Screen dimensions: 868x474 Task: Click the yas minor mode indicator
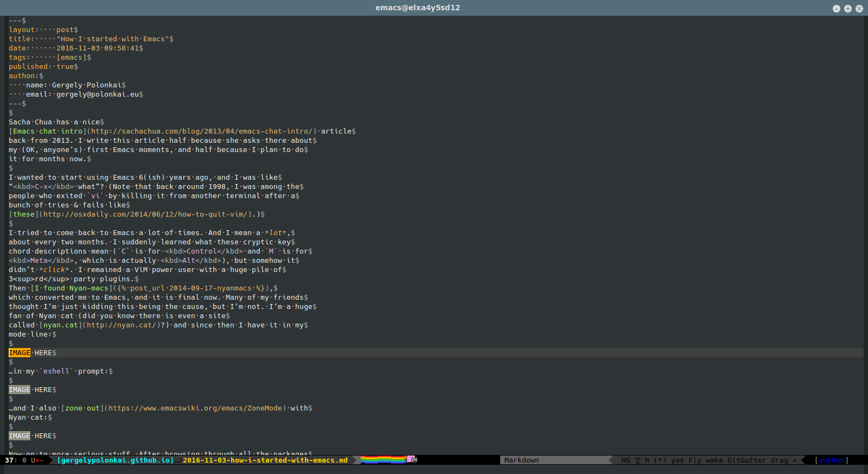[677, 460]
